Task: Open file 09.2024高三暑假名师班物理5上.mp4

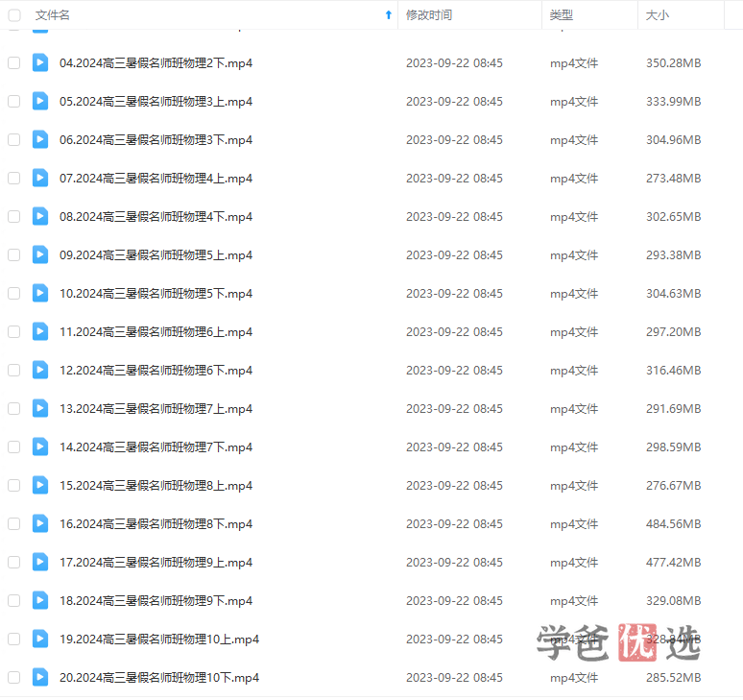Action: [x=156, y=255]
